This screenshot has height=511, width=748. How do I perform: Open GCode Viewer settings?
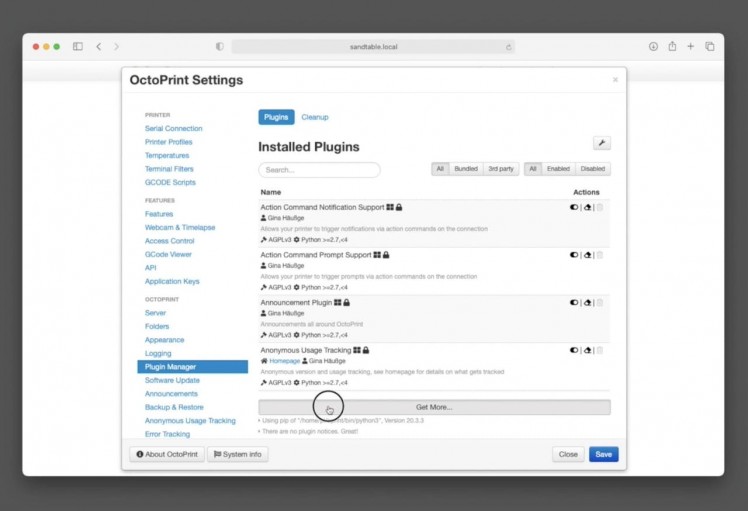coord(168,254)
